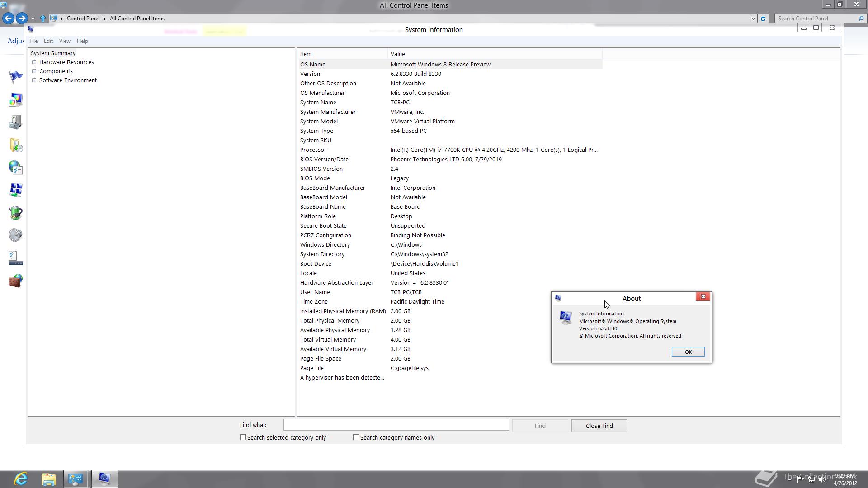The width and height of the screenshot is (868, 488).
Task: Open the View menu
Action: (x=65, y=41)
